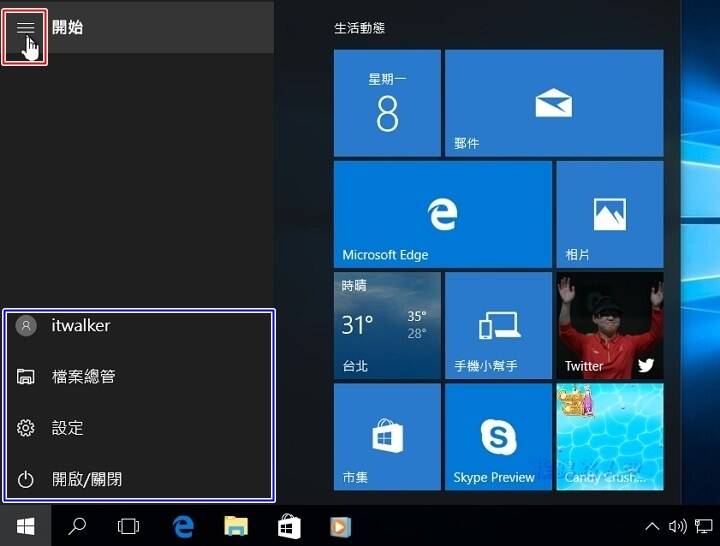The width and height of the screenshot is (720, 546).
Task: Click the Windows Start button on taskbar
Action: 26,526
